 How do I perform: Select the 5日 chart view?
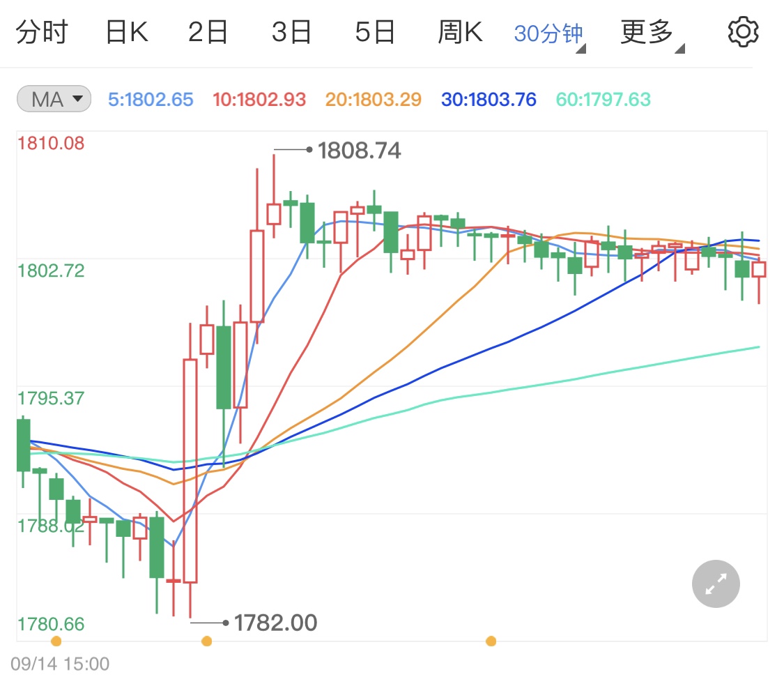tap(375, 31)
